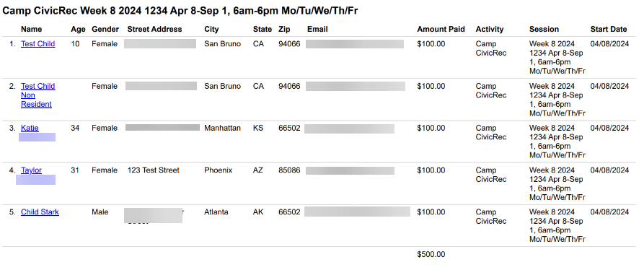This screenshot has height=270, width=644.
Task: Click the Manhattan city cell
Action: click(x=222, y=129)
